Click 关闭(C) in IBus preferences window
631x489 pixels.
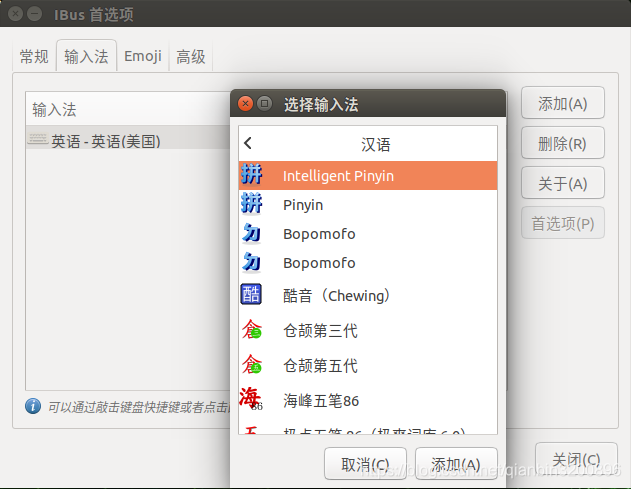[x=576, y=459]
